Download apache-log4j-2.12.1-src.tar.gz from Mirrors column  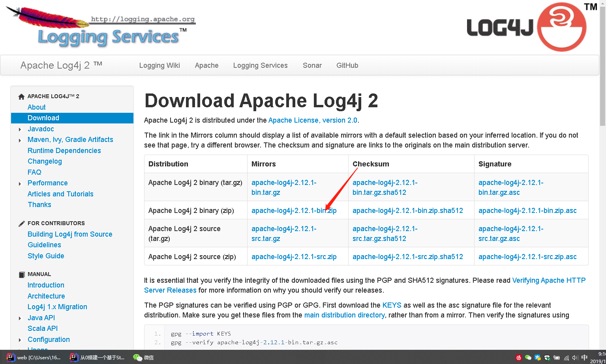[x=284, y=233]
